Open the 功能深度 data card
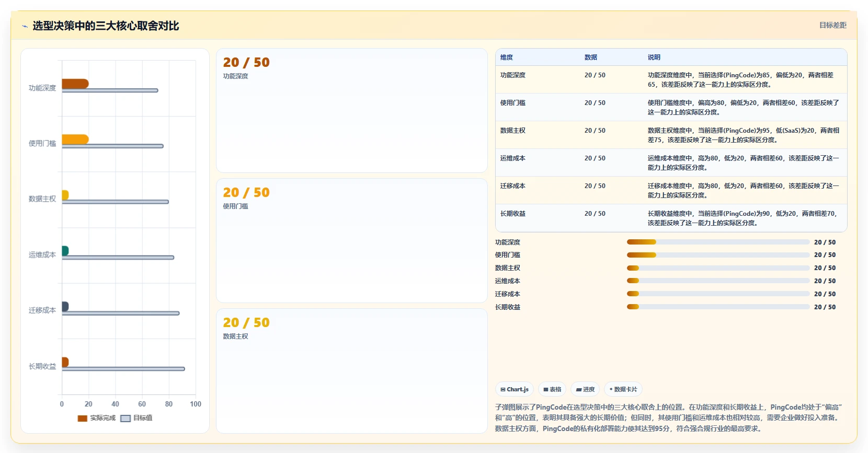Screen dimensions: 868x453 coord(352,111)
